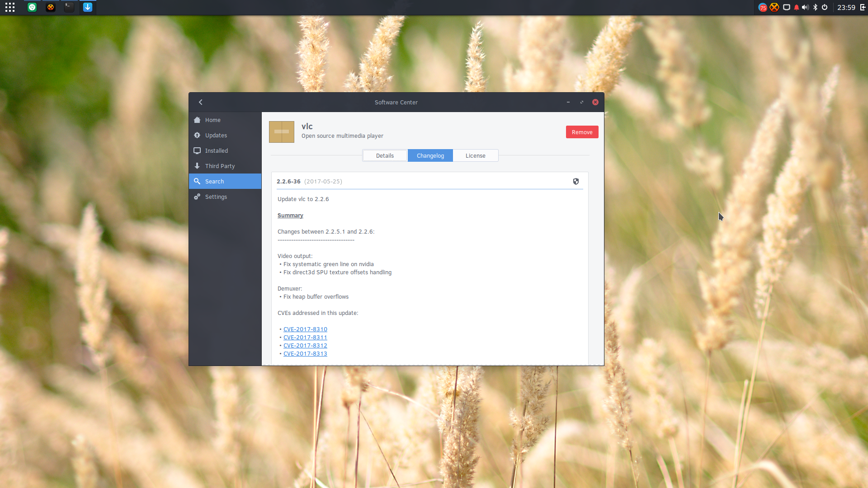The width and height of the screenshot is (868, 488).
Task: Click the Updates gear icon
Action: 197,136
